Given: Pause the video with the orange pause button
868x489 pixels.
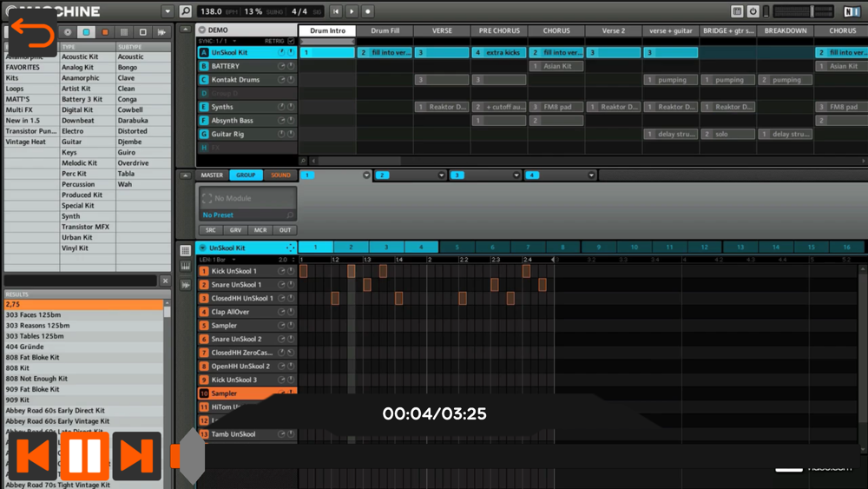Looking at the screenshot, I should click(x=84, y=456).
